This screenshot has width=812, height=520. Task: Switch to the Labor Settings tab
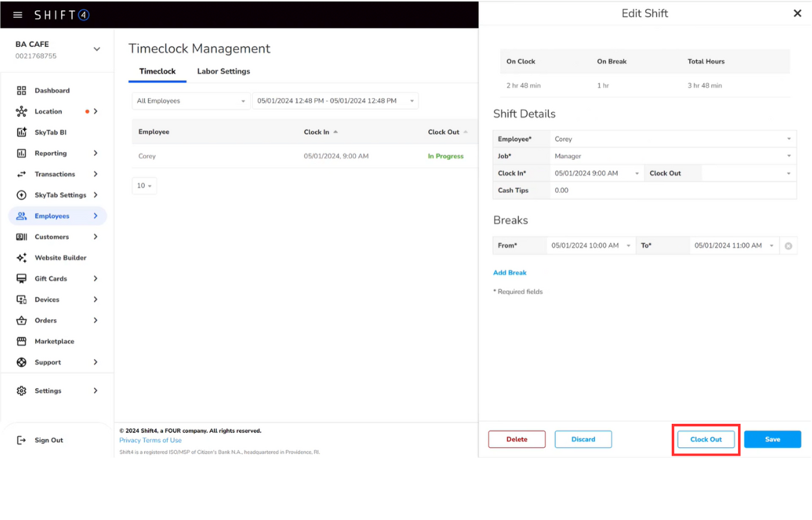tap(223, 71)
